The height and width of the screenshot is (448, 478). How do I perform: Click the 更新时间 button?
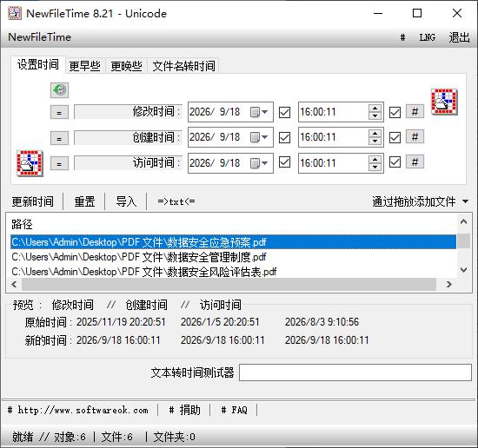point(33,201)
